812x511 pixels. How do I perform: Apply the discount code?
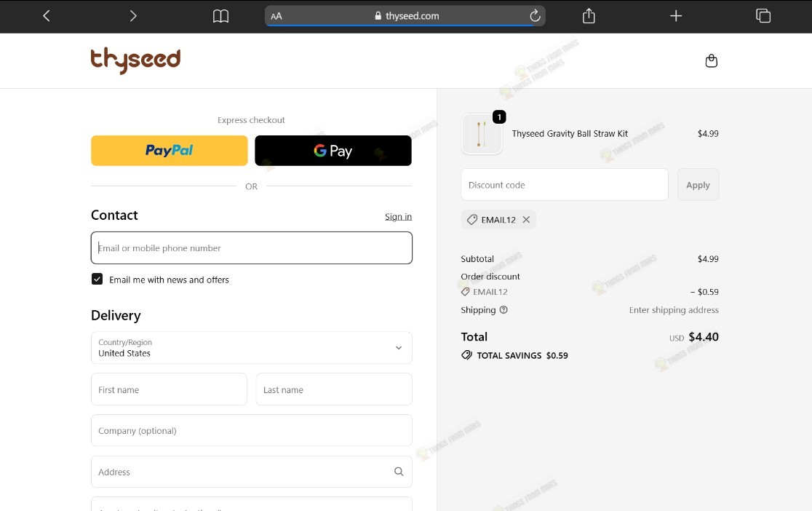(698, 185)
